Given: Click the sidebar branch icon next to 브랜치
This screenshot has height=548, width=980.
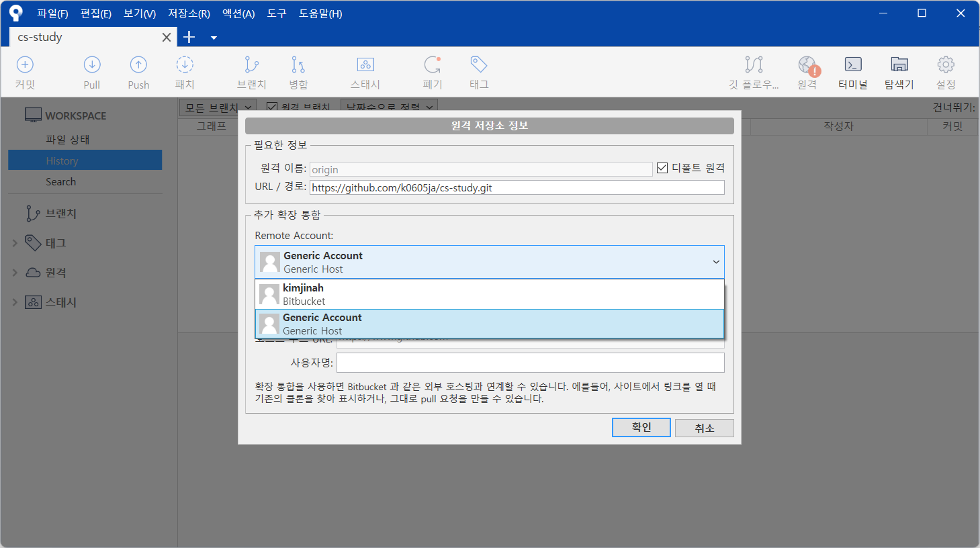Looking at the screenshot, I should click(33, 214).
